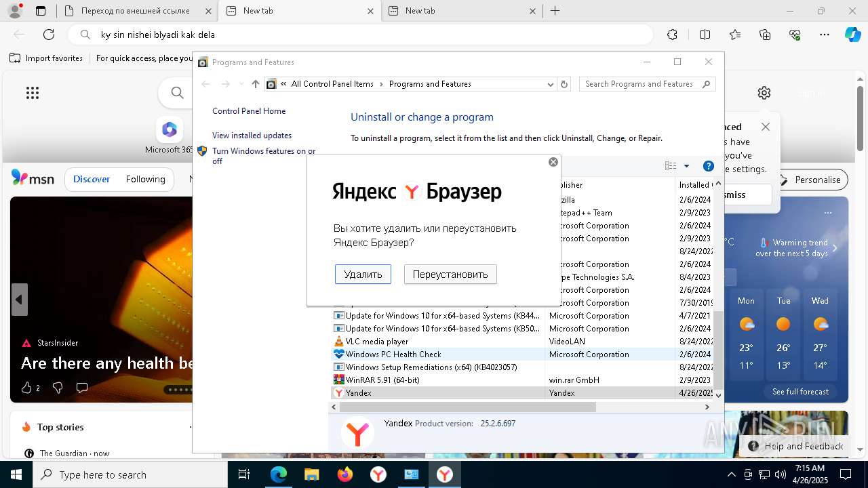Screen dimensions: 868x488
Task: Click All Control Panel Items breadcrumb
Action: point(332,84)
